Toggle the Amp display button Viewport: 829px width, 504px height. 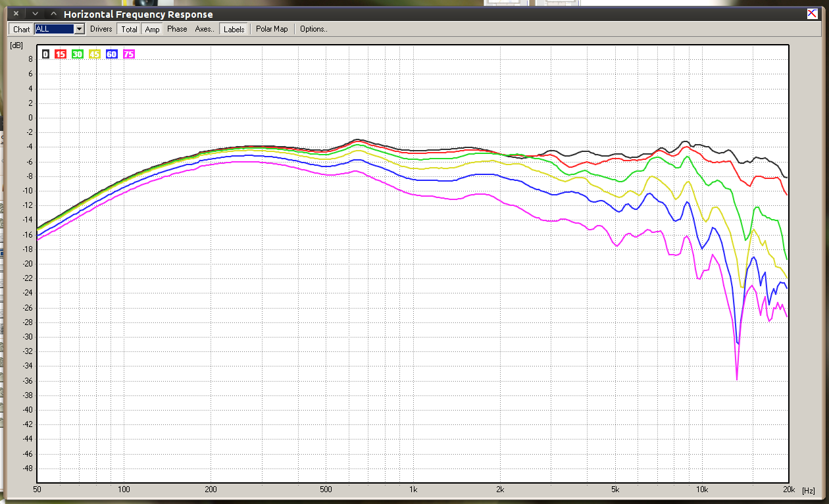152,29
